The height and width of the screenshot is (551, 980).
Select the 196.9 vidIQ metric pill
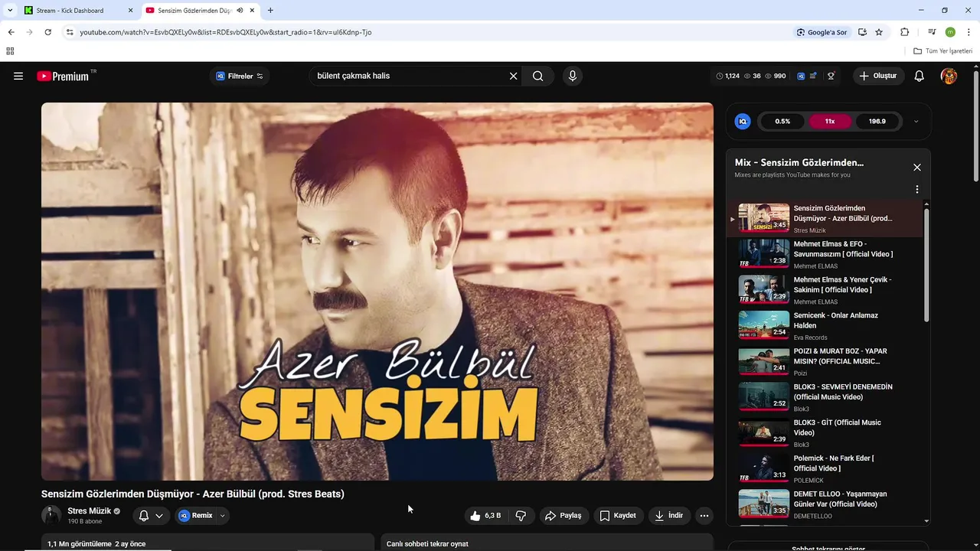(x=877, y=121)
